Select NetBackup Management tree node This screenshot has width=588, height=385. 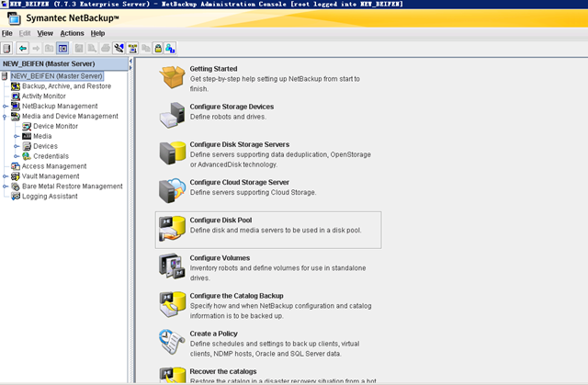(x=60, y=106)
